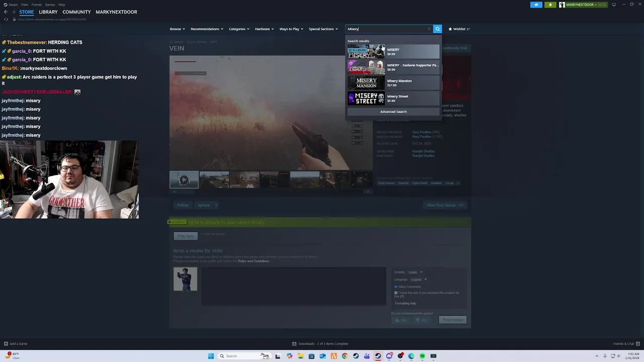Viewport: 644px width, 362px height.
Task: Expand the Special Sections dropdown
Action: (323, 29)
